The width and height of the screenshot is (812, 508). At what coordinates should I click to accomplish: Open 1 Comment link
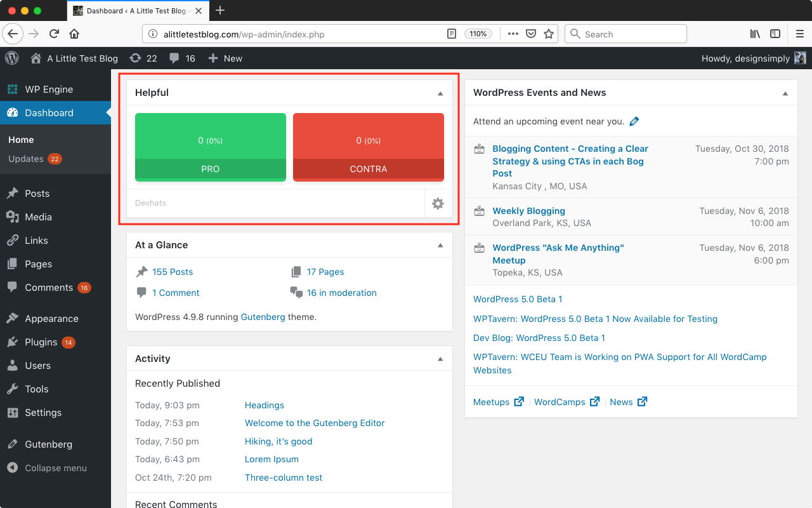point(176,293)
